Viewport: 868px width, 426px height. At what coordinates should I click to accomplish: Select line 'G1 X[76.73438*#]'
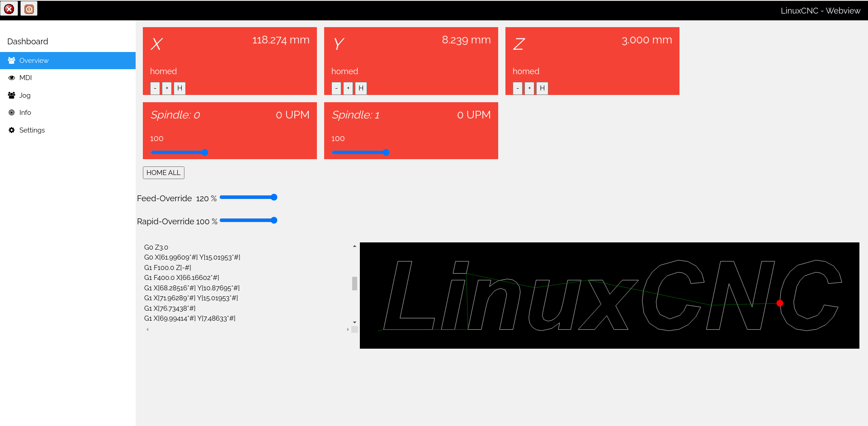[170, 308]
